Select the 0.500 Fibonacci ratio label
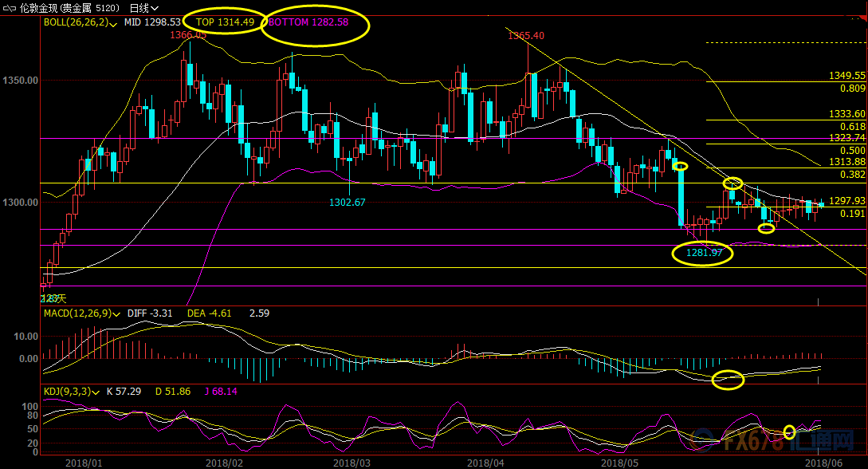 pos(853,150)
